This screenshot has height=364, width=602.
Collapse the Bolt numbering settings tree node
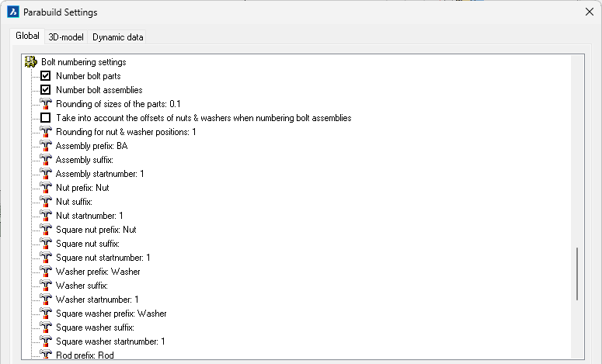31,61
